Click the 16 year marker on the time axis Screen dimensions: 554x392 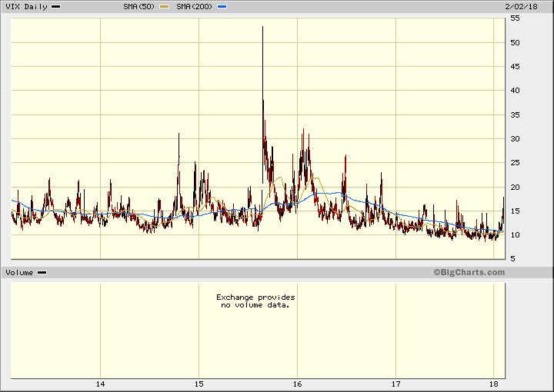297,384
